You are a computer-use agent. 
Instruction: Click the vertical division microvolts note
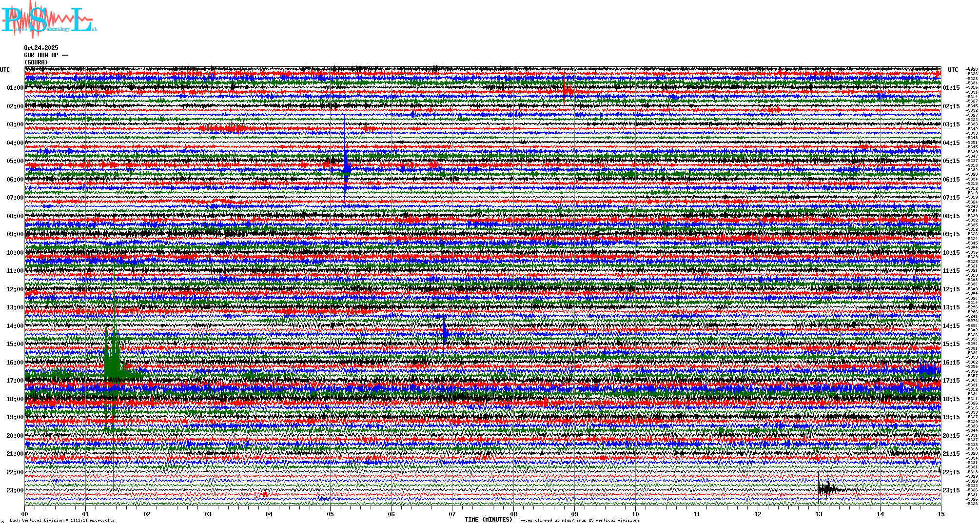[62, 520]
